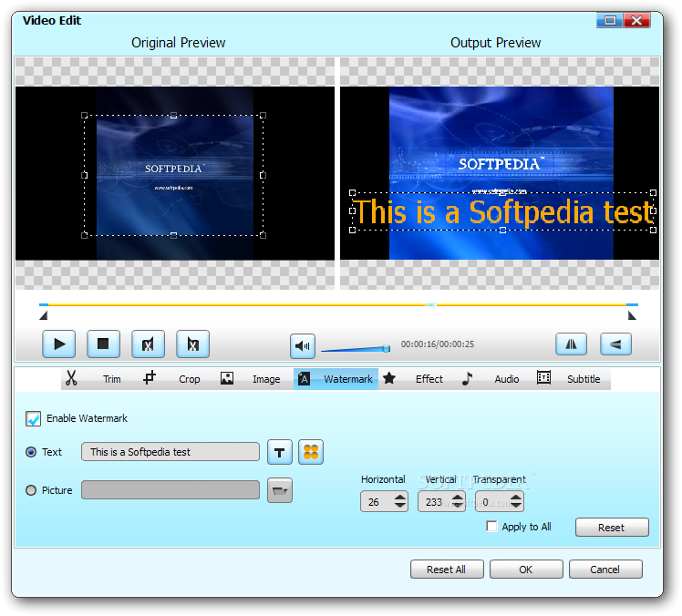Click the Picture path input field
The width and height of the screenshot is (682, 616).
(170, 490)
